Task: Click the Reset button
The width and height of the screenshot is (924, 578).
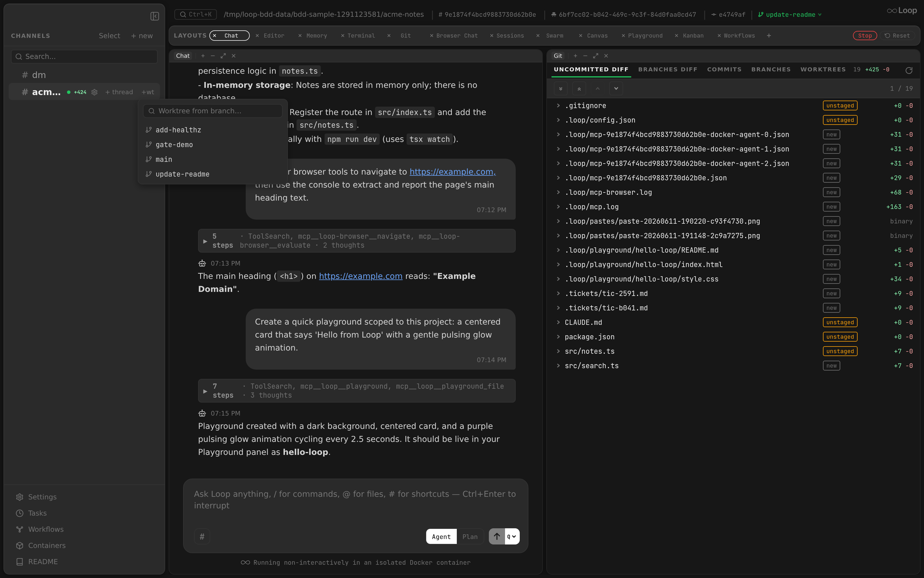Action: (x=897, y=36)
